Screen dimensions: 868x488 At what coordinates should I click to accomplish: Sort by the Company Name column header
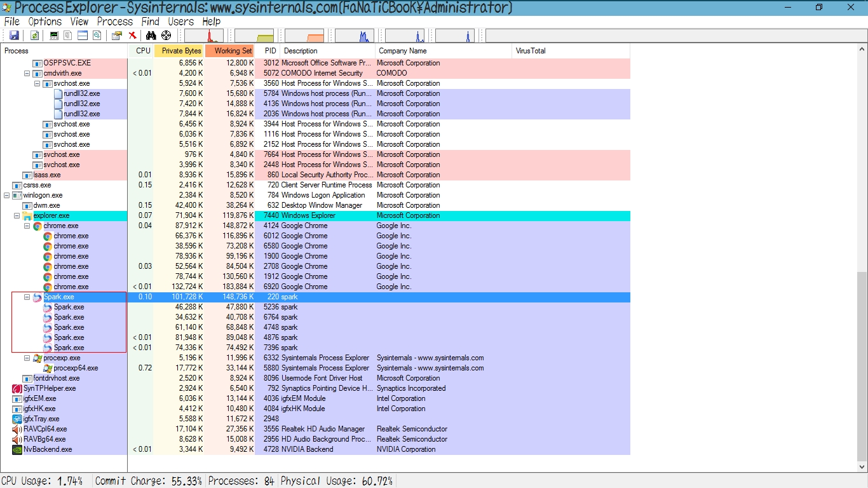[x=444, y=51]
